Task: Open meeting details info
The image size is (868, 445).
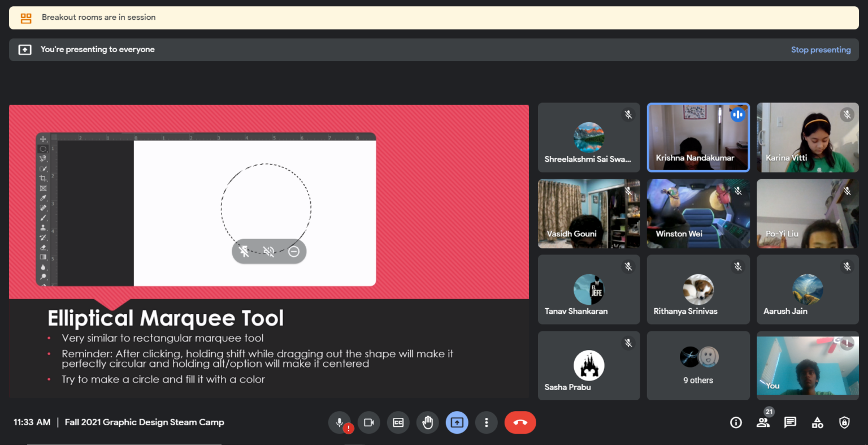Action: [x=736, y=422]
